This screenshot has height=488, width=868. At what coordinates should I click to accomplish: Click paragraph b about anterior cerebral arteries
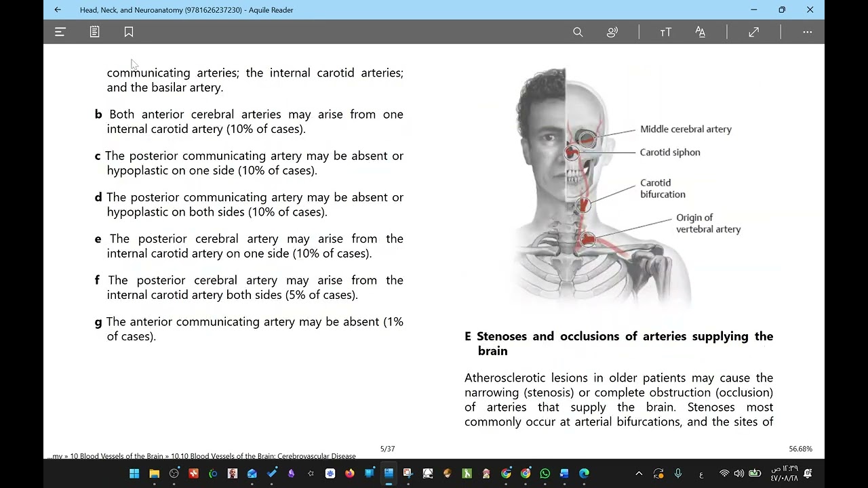(249, 121)
